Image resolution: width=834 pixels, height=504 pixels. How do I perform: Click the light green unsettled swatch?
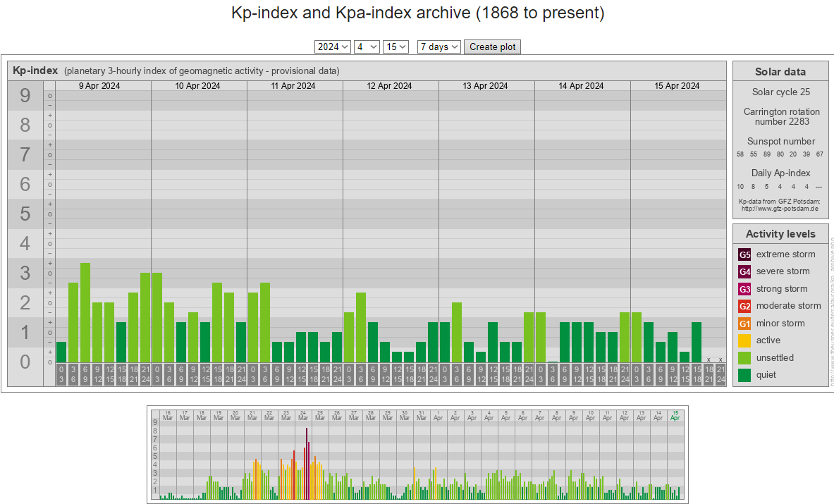744,358
